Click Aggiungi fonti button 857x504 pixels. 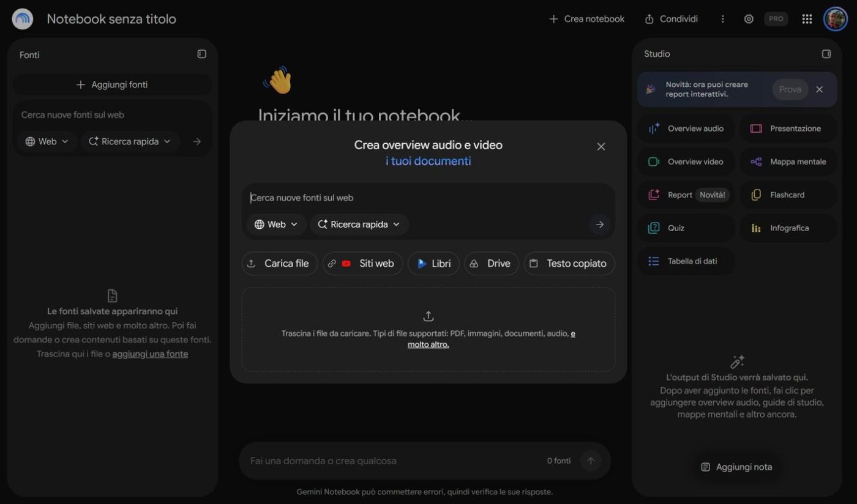click(x=113, y=84)
